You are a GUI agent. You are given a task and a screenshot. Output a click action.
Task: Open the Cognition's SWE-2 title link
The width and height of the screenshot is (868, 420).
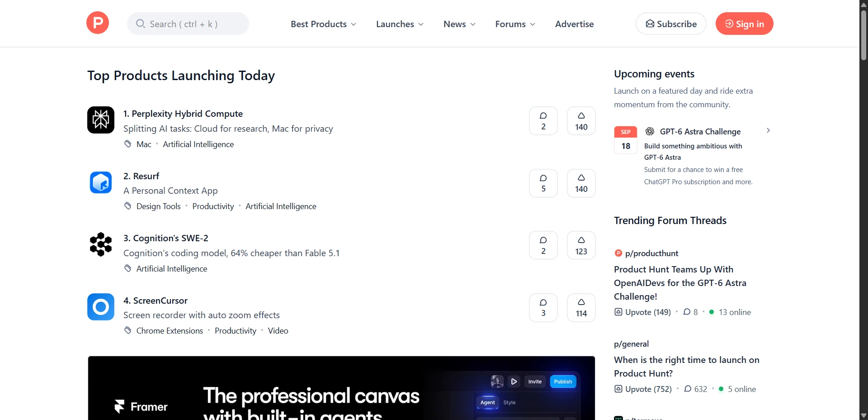click(x=166, y=238)
